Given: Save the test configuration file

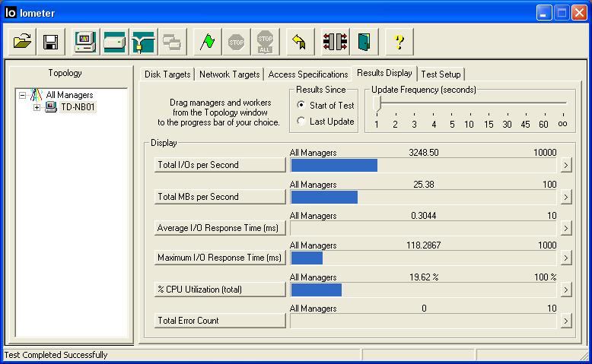Looking at the screenshot, I should click(50, 42).
